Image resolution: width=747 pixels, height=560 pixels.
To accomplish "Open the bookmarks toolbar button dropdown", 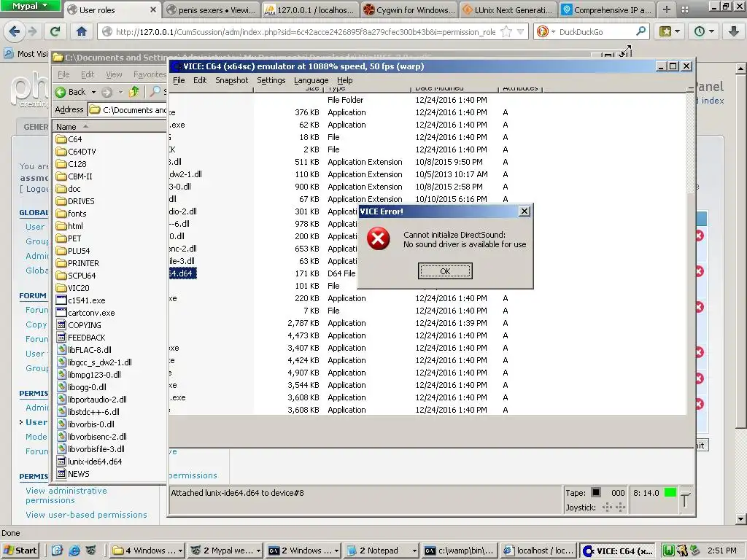I will tap(669, 31).
